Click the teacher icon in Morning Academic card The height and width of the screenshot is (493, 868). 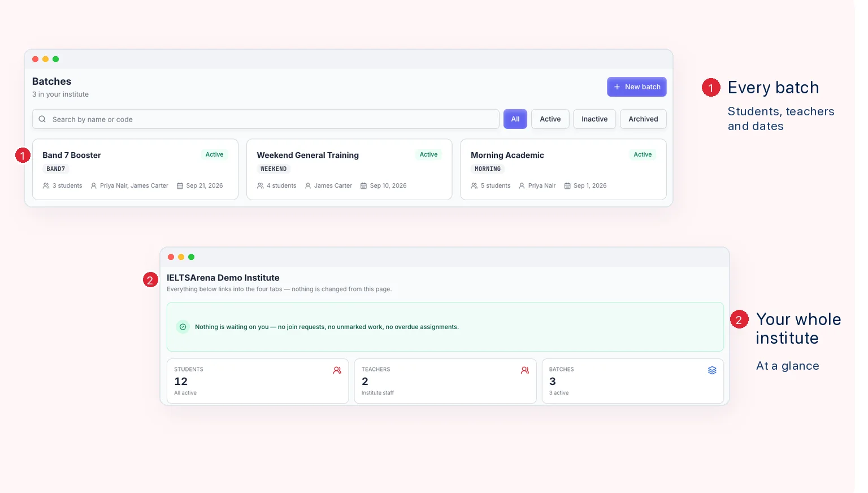coord(522,185)
